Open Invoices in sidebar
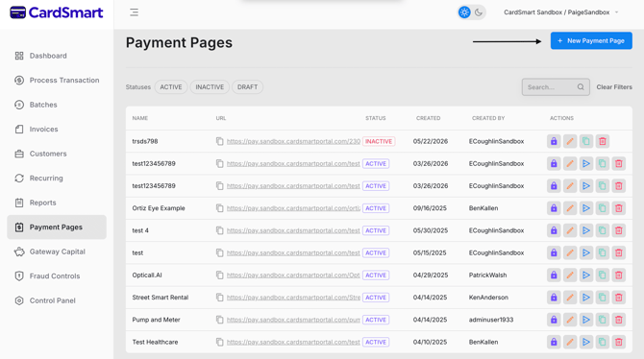The height and width of the screenshot is (359, 644). pos(57,130)
